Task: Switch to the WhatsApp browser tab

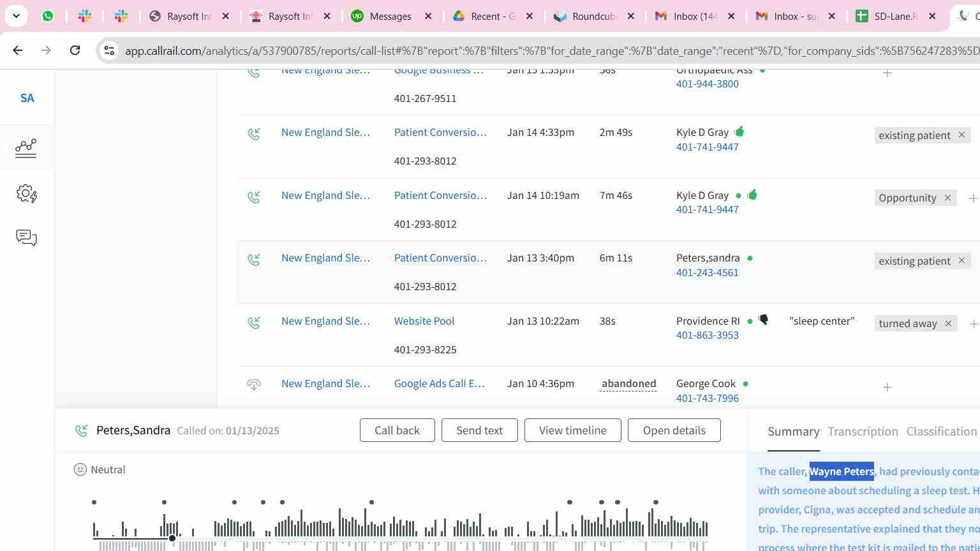Action: coord(48,16)
